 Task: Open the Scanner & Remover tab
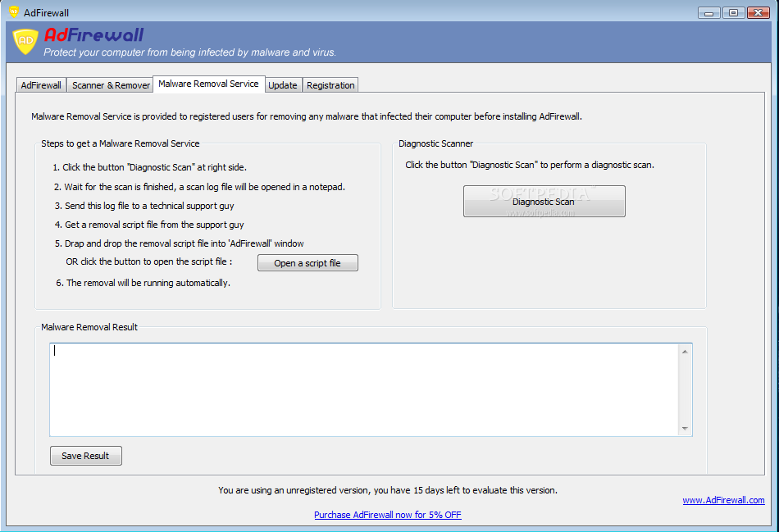pyautogui.click(x=111, y=85)
